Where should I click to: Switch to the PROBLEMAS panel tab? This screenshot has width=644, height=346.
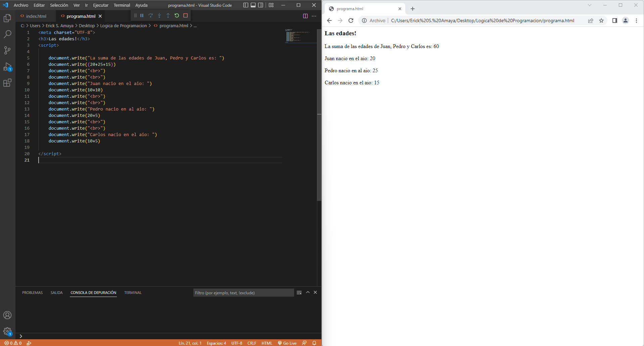(32, 293)
